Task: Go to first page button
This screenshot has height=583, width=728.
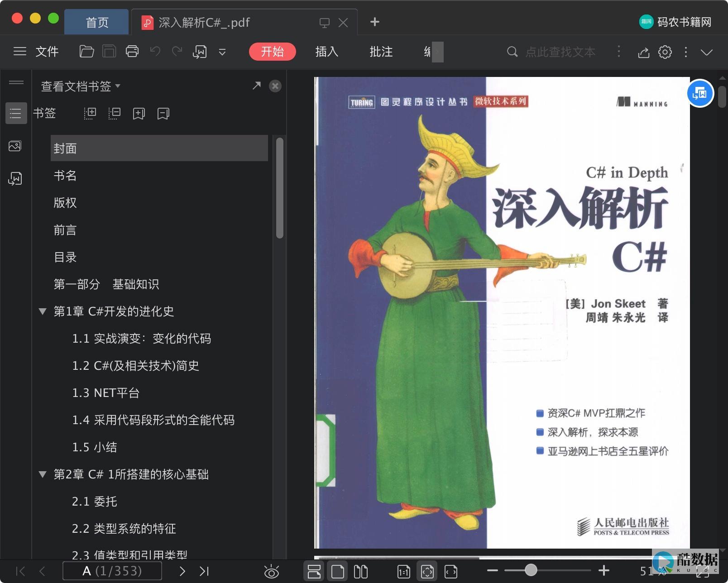Action: click(20, 571)
